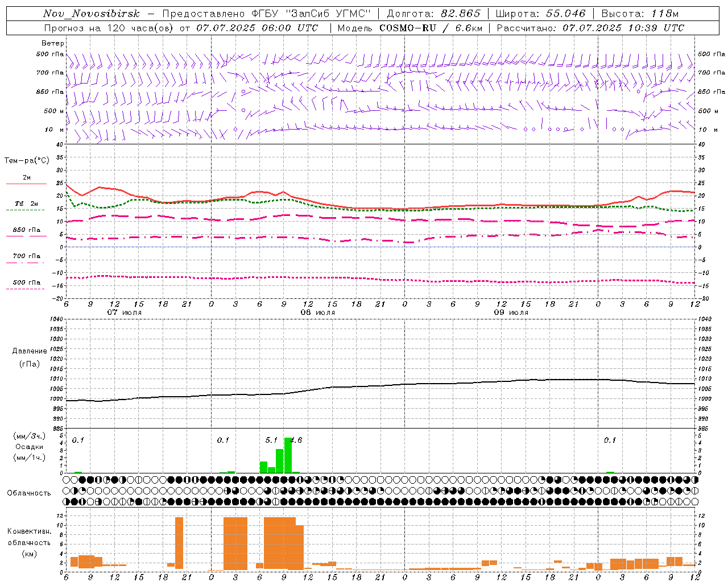The height and width of the screenshot is (582, 728).
Task: Click the 'Конвективн.' convective cloud label
Action: (x=29, y=531)
